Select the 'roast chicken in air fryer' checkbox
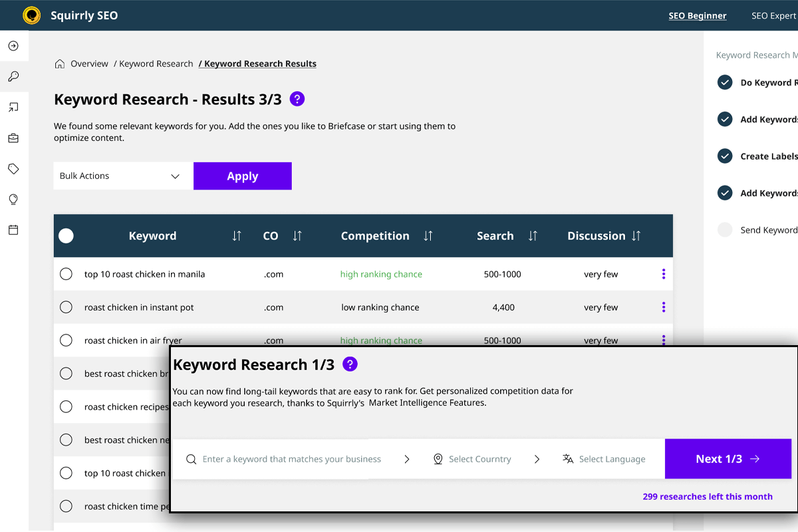The width and height of the screenshot is (798, 532). [66, 340]
